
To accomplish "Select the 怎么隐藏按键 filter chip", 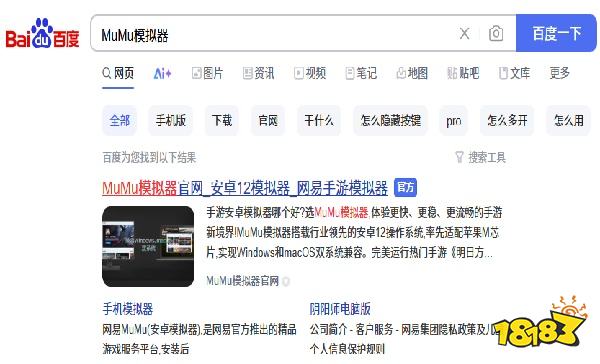I will 390,121.
